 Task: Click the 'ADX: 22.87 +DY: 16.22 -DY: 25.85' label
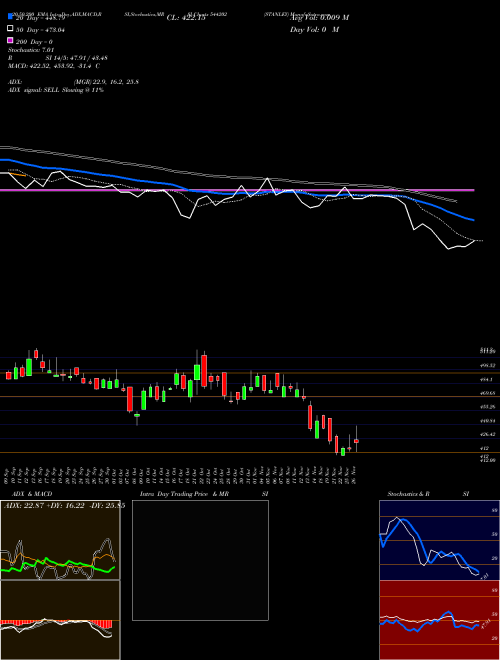coord(64,506)
